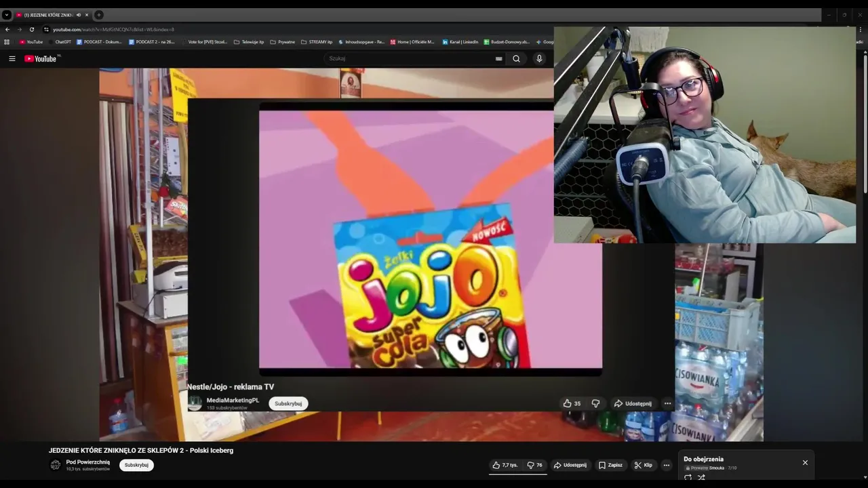Viewport: 868px width, 488px height.
Task: Click the Pod Powierzchnią channel name
Action: tap(88, 462)
